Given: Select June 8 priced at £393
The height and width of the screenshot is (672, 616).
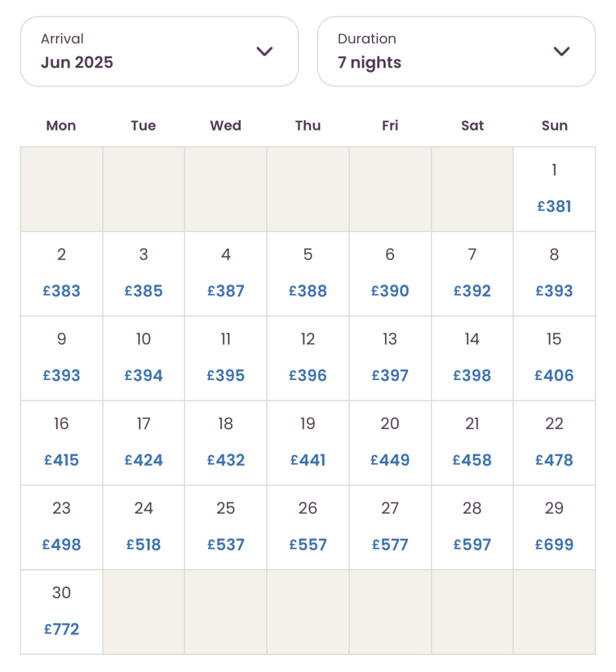Looking at the screenshot, I should (554, 274).
